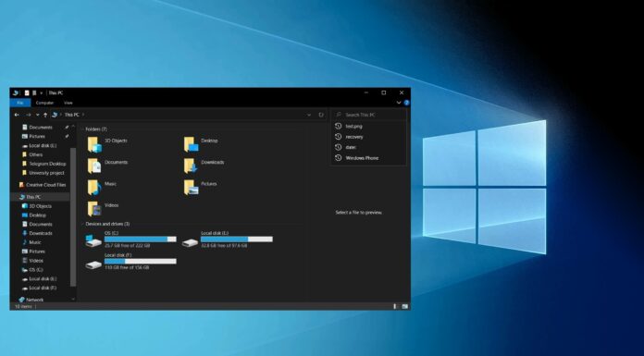Select Music under This PC sidebar
Viewport: 644px width, 356px height.
point(35,242)
